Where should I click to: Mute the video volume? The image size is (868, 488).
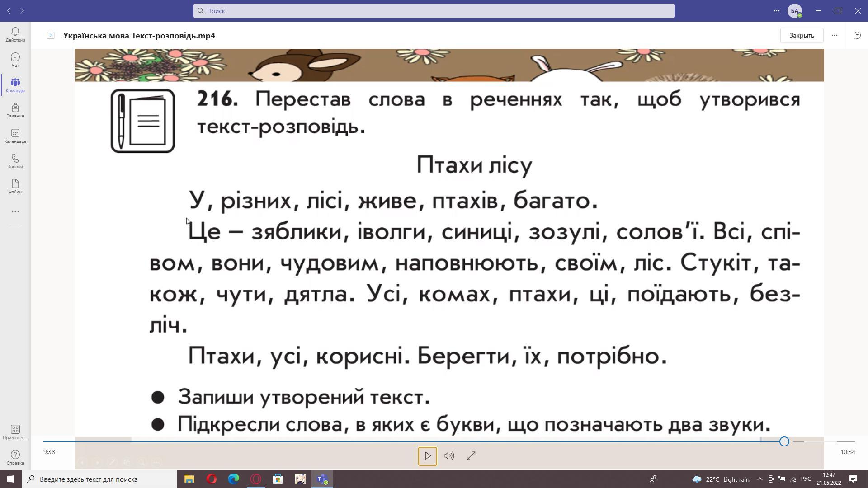click(x=449, y=456)
